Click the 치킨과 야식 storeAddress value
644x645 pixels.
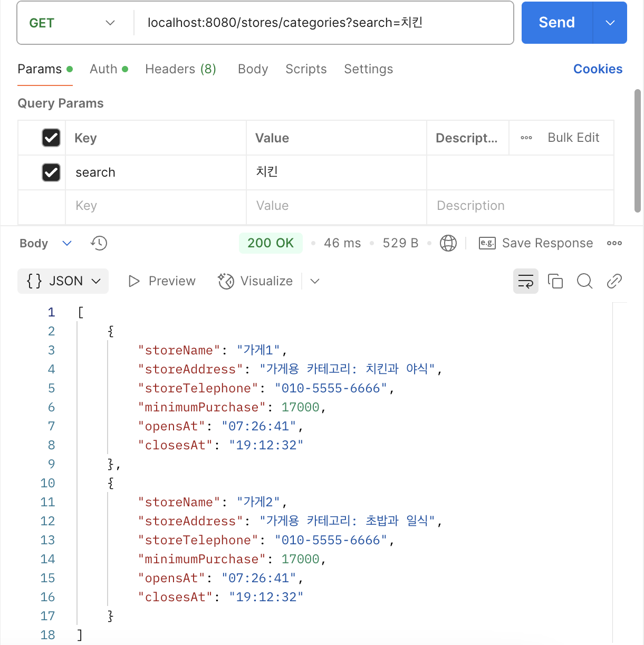pyautogui.click(x=348, y=369)
